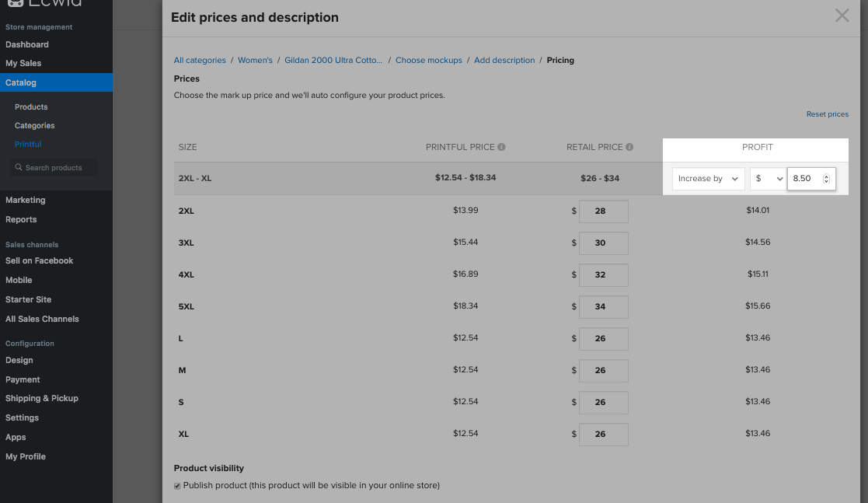The height and width of the screenshot is (503, 868).
Task: Click the search magnifier icon in sidebar
Action: tap(19, 167)
